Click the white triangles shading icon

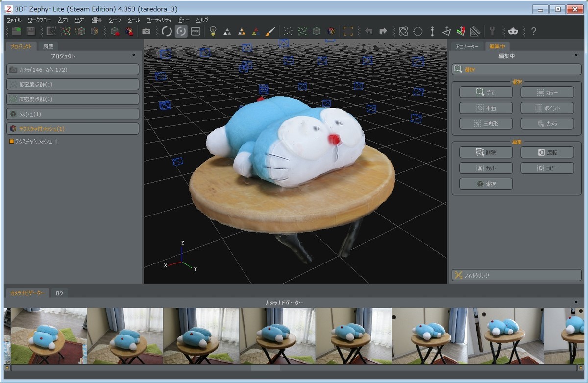(x=227, y=31)
